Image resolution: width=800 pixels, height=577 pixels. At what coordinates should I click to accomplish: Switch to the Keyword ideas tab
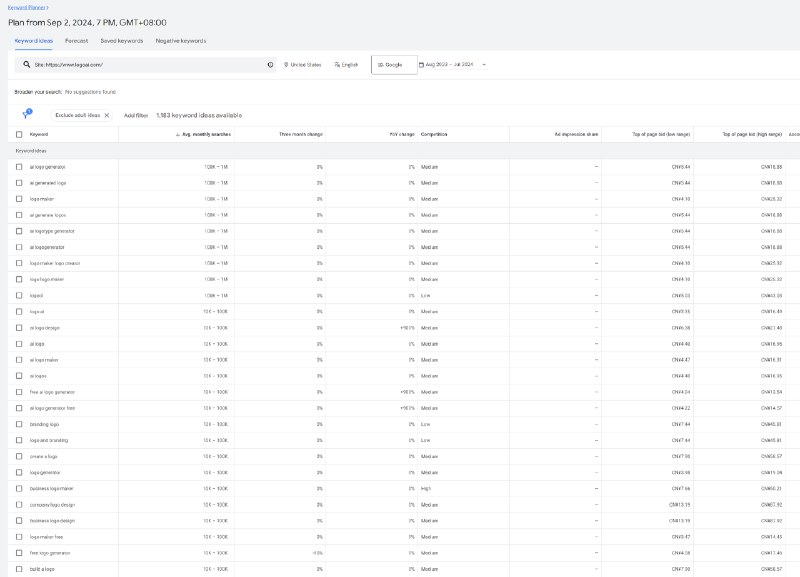point(34,41)
